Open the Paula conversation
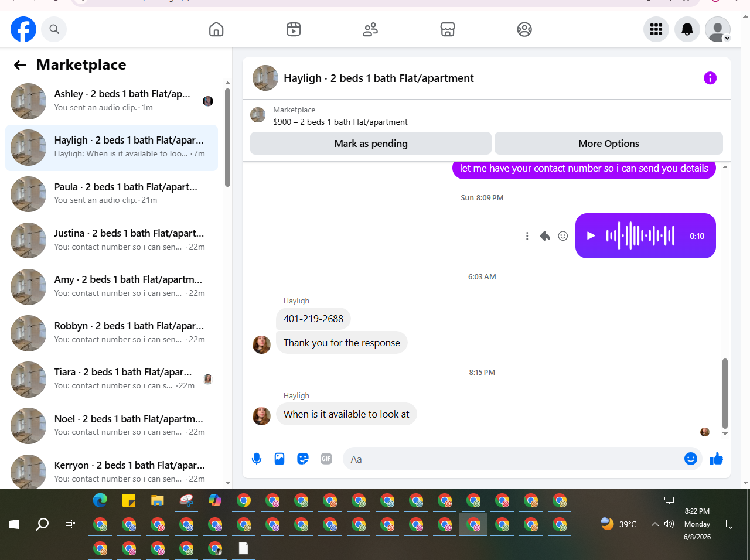This screenshot has width=750, height=560. pyautogui.click(x=111, y=194)
